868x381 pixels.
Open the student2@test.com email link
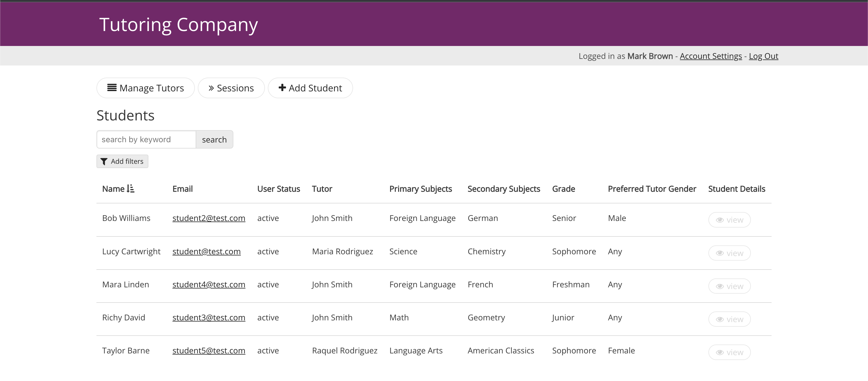[209, 218]
